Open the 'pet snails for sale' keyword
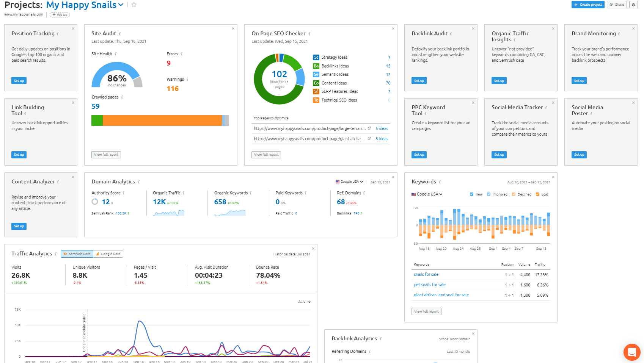 click(x=430, y=285)
